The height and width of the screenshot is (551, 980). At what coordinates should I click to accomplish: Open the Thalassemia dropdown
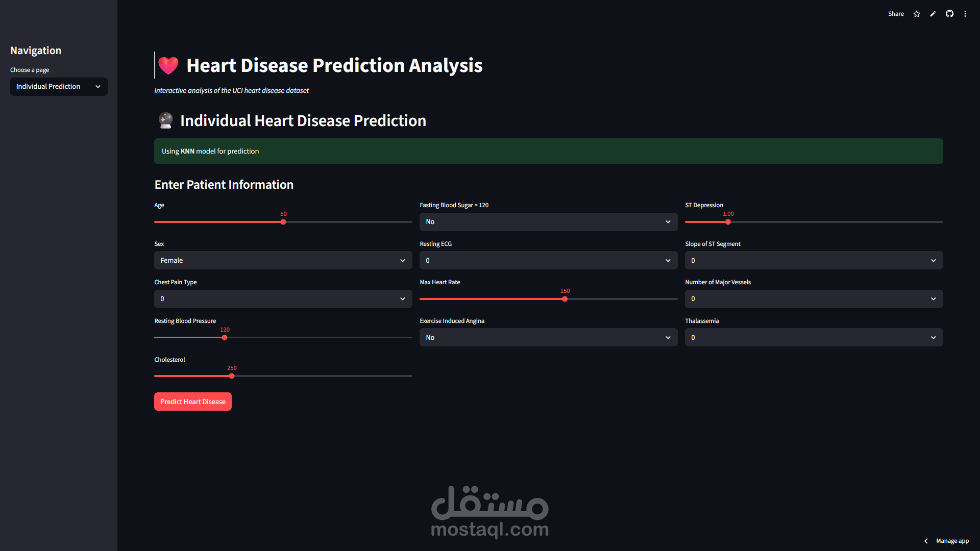[814, 337]
